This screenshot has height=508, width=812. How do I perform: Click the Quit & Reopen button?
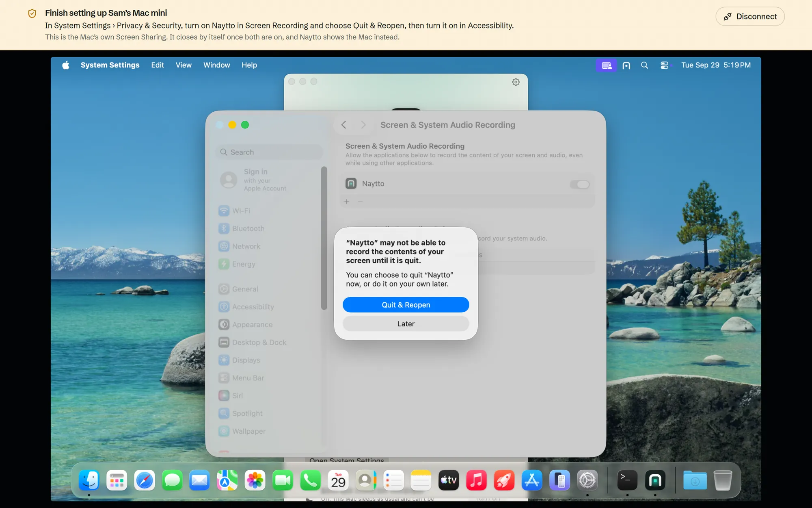(x=406, y=305)
